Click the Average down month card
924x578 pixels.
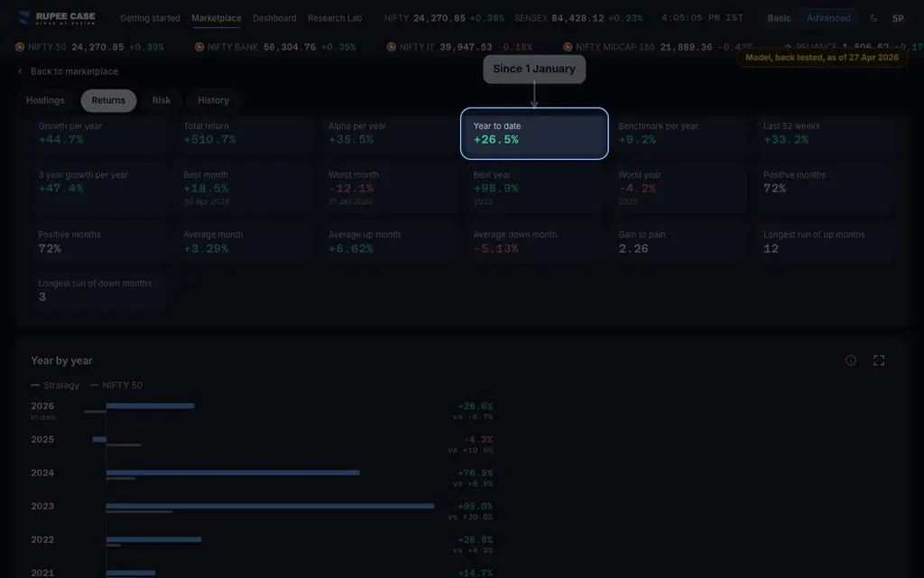click(534, 242)
